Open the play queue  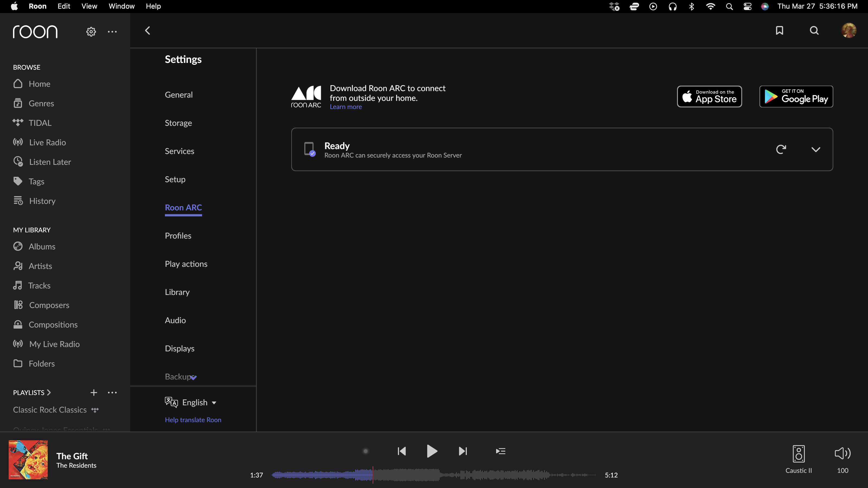[x=500, y=451]
